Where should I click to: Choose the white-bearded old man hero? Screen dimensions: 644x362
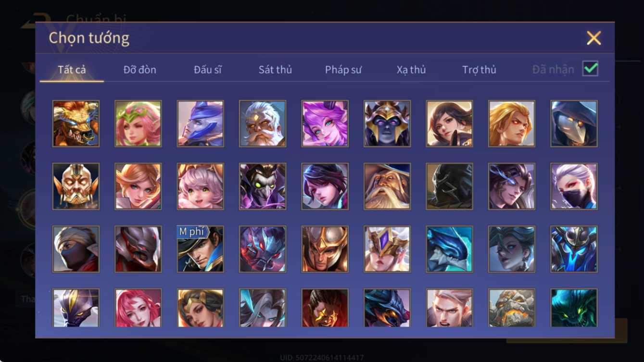point(263,124)
